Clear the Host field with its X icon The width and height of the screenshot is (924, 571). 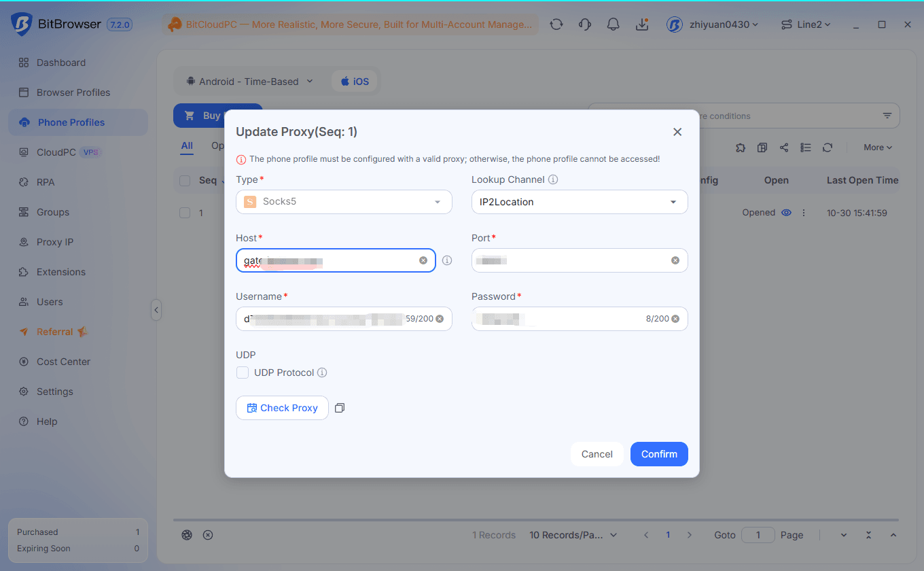point(423,260)
